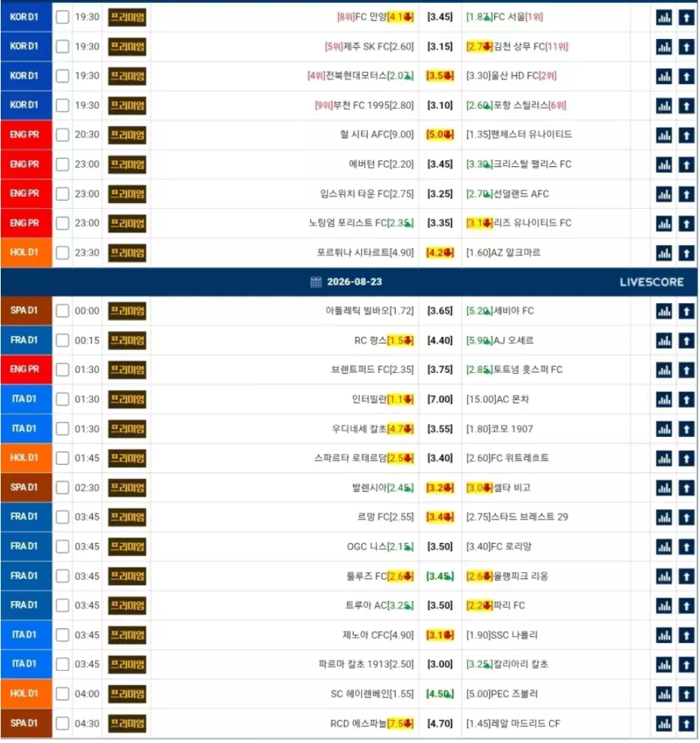Open the stats chart for FC 안양 match
This screenshot has height=743, width=700.
(665, 18)
